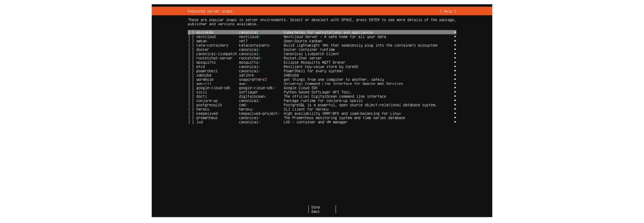Select the docker snap checkbox
The image size is (644, 223).
(191, 50)
